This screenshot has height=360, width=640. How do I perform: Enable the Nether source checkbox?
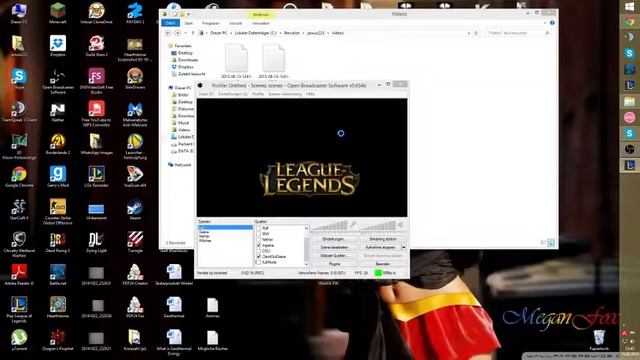[x=258, y=240]
